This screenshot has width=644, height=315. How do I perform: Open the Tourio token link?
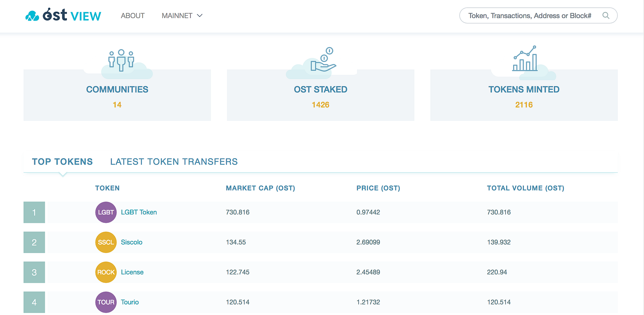[130, 302]
